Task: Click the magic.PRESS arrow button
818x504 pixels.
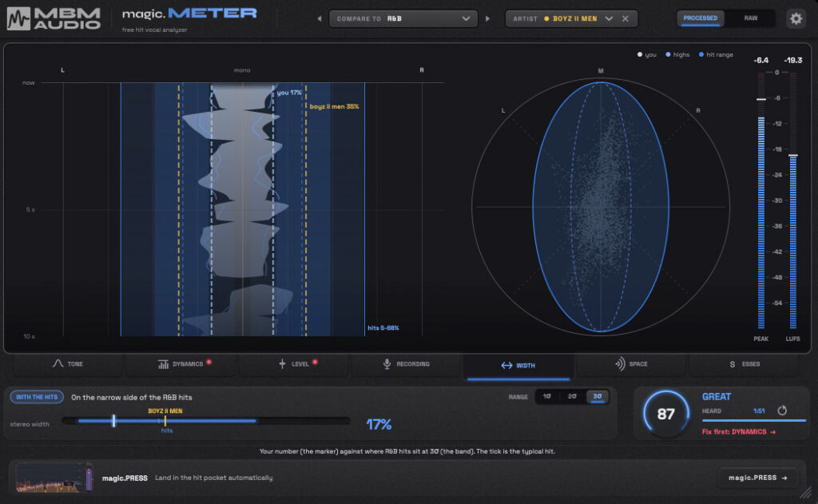Action: pyautogui.click(x=758, y=478)
